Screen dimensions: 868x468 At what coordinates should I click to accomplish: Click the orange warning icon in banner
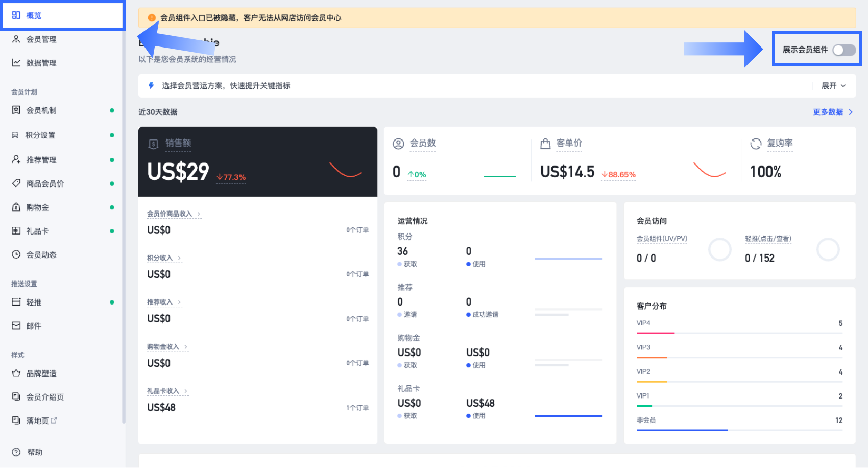(152, 17)
